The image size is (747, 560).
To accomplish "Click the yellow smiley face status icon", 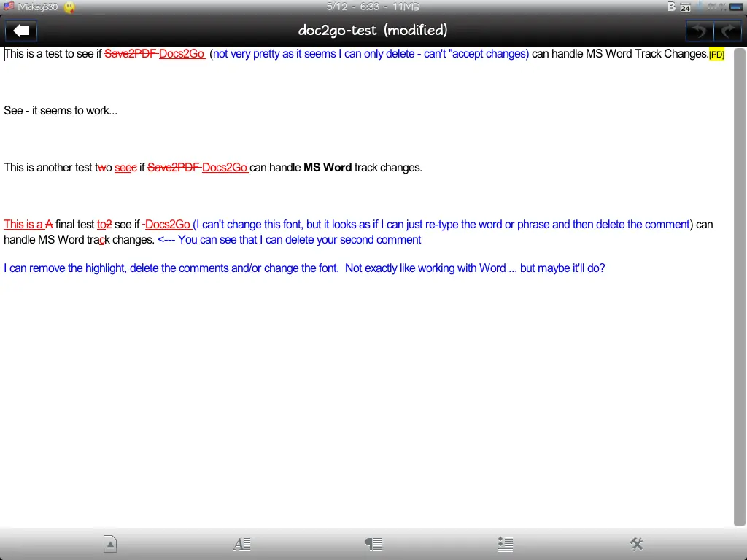I will [70, 7].
